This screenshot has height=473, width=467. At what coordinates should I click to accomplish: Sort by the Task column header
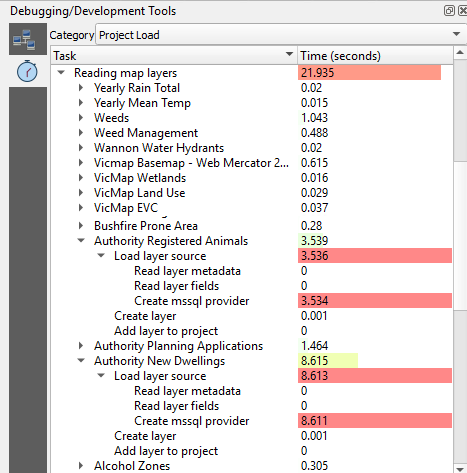tap(174, 56)
